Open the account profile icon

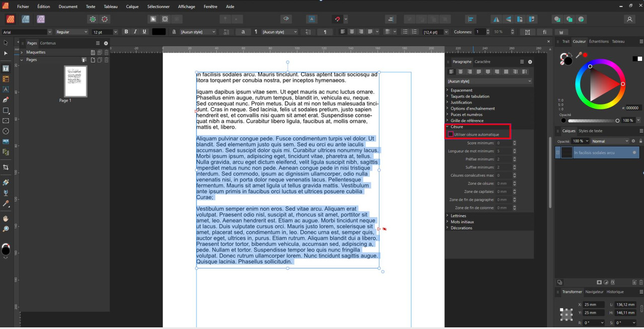coord(629,19)
